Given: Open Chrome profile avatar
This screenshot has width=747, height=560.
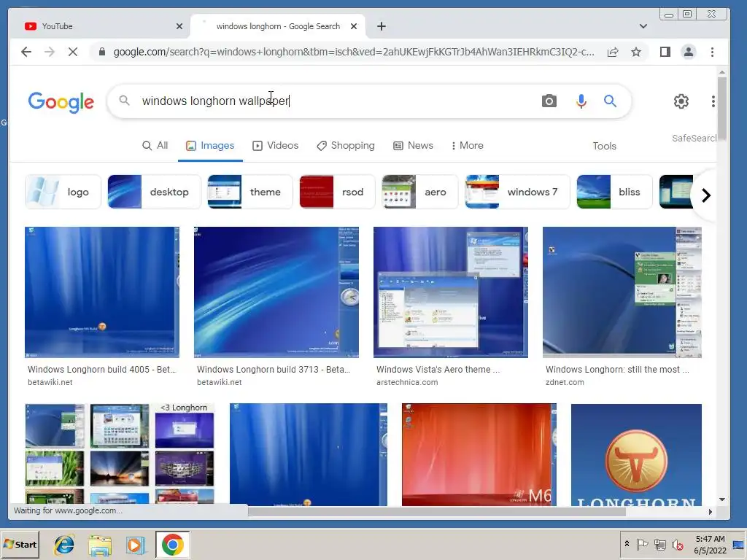Looking at the screenshot, I should (x=689, y=52).
